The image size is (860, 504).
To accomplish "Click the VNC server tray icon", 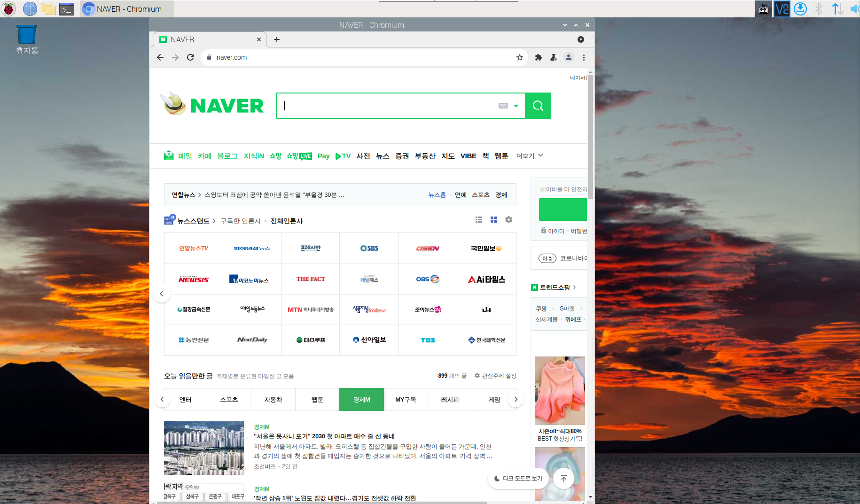I will (x=782, y=8).
